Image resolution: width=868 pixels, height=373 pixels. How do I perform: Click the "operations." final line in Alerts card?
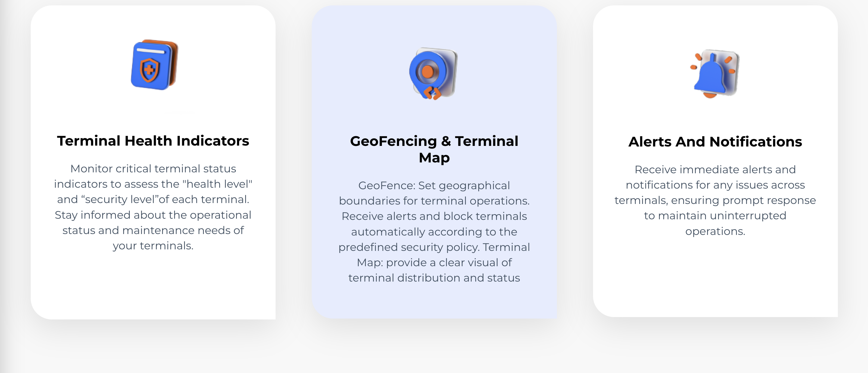[715, 231]
